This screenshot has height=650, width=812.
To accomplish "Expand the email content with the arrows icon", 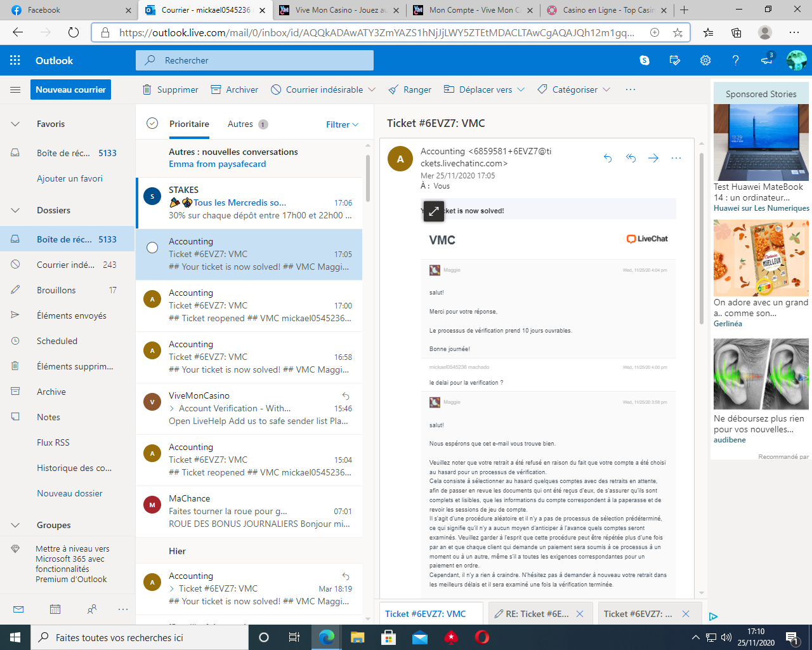I will (x=434, y=211).
